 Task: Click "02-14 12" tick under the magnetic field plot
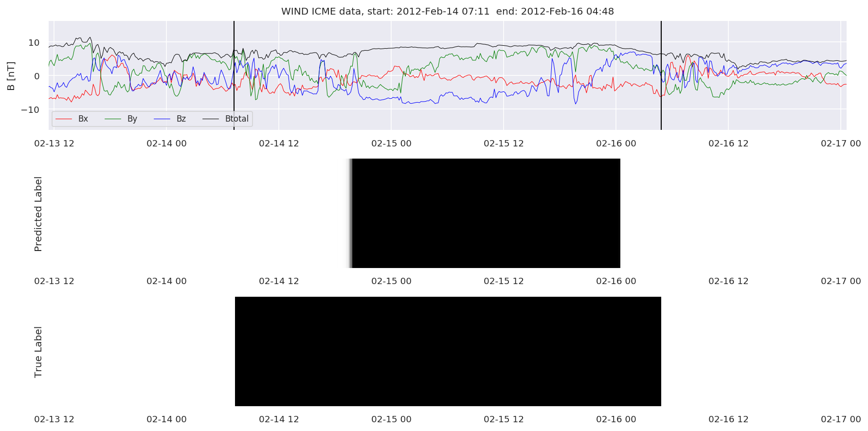[x=279, y=144]
